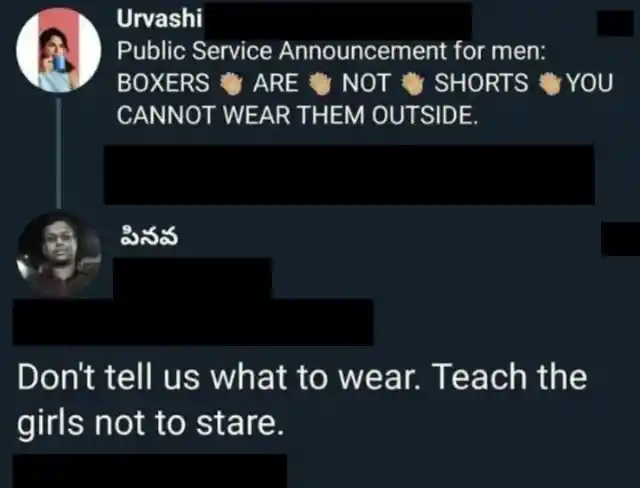
Task: Click the Urvashi display name
Action: point(159,19)
